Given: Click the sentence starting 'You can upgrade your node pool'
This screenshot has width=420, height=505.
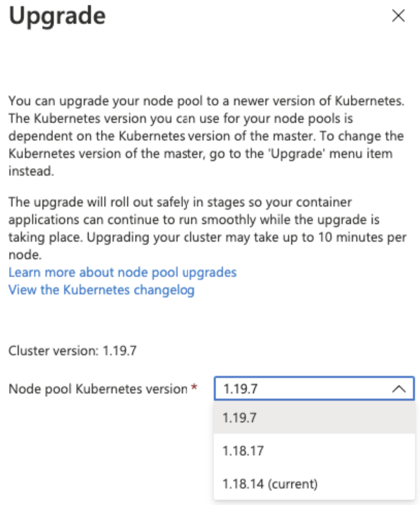Looking at the screenshot, I should click(125, 101).
